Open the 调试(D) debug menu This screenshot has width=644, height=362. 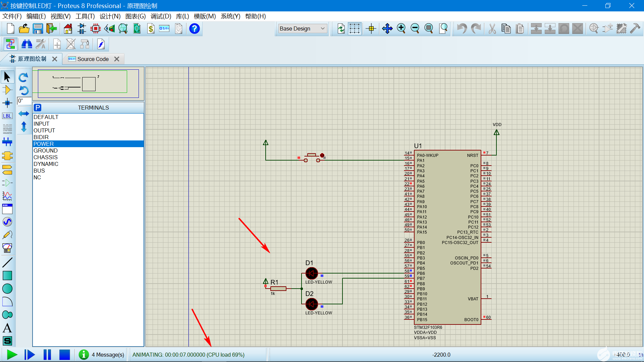click(x=161, y=16)
